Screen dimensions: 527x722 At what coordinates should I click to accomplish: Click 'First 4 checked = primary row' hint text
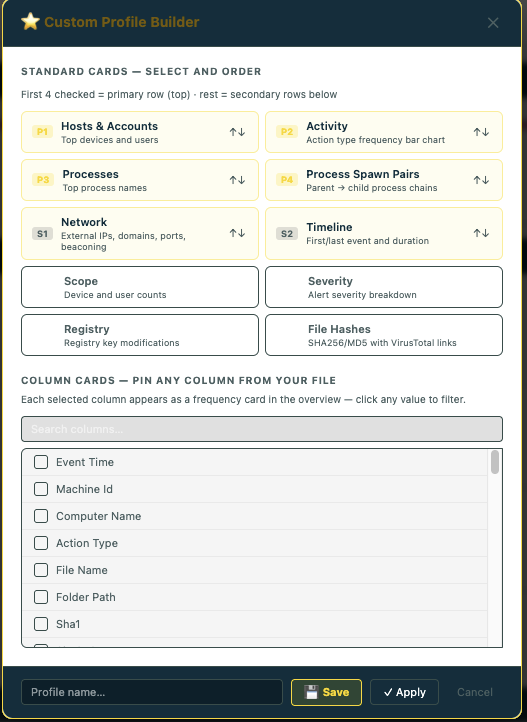[x=179, y=94]
